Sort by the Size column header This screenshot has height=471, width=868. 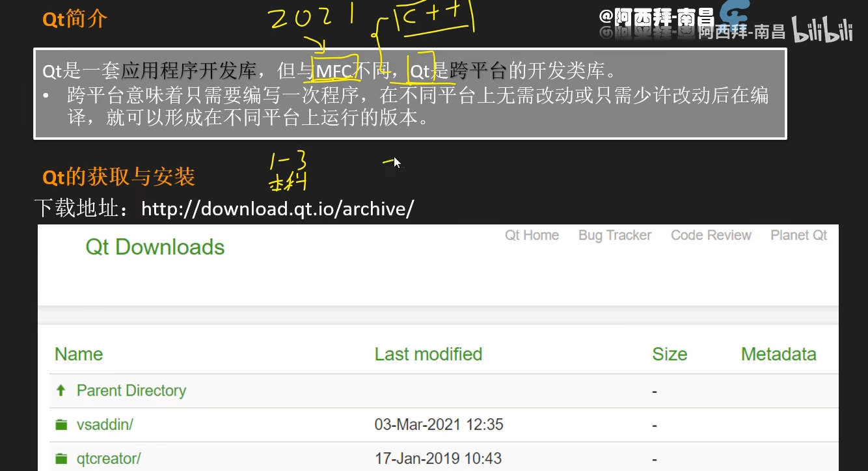click(670, 355)
